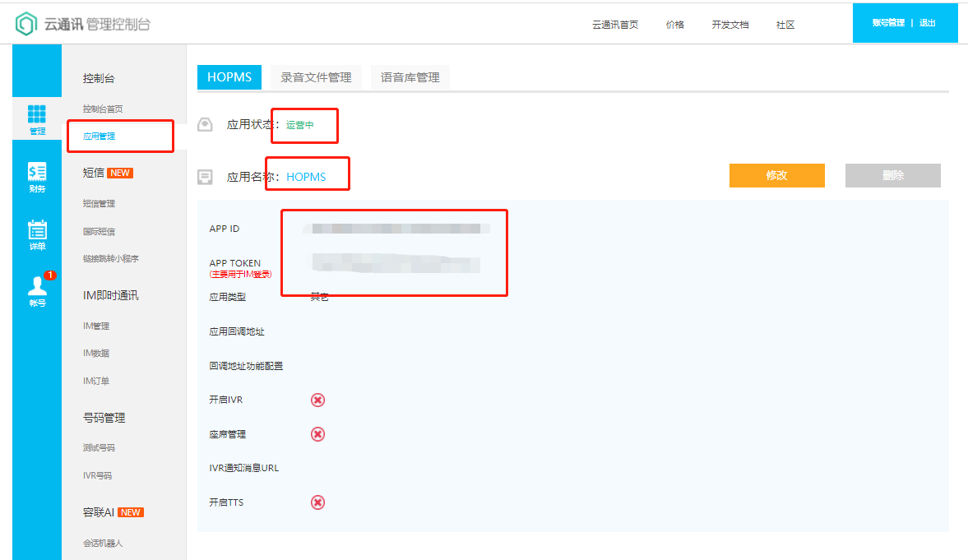Click the 控制台 section heading
The image size is (968, 560).
pos(99,78)
